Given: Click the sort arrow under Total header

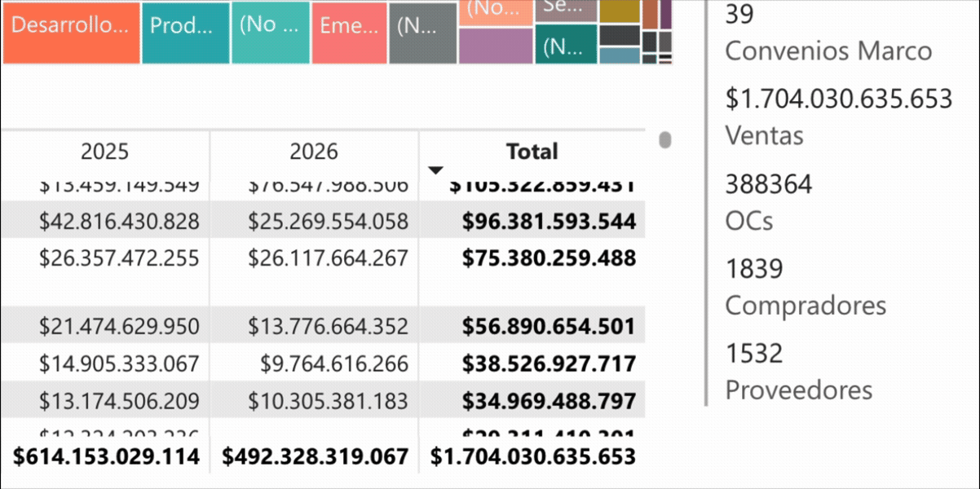Looking at the screenshot, I should [x=435, y=170].
